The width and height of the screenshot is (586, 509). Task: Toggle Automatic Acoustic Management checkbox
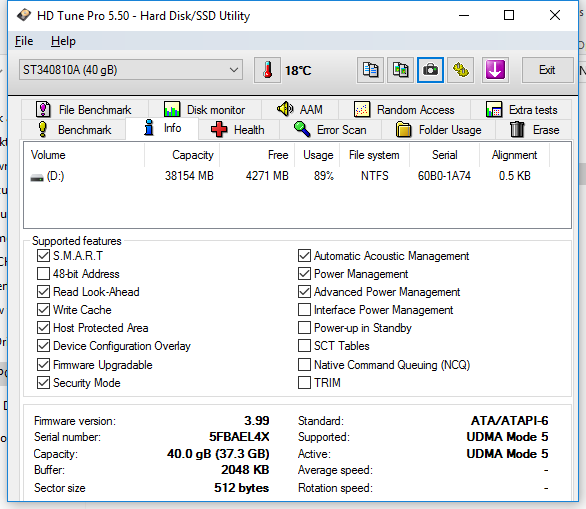click(x=304, y=256)
